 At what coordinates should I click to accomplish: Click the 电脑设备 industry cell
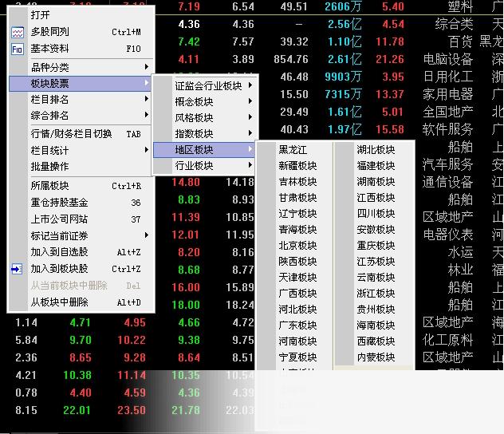click(448, 59)
